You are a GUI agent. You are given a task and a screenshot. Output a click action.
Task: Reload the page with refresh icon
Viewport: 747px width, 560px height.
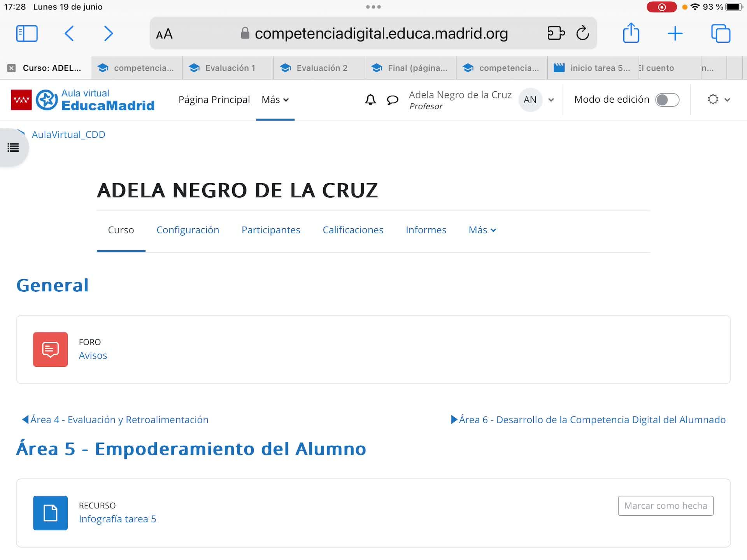[582, 33]
